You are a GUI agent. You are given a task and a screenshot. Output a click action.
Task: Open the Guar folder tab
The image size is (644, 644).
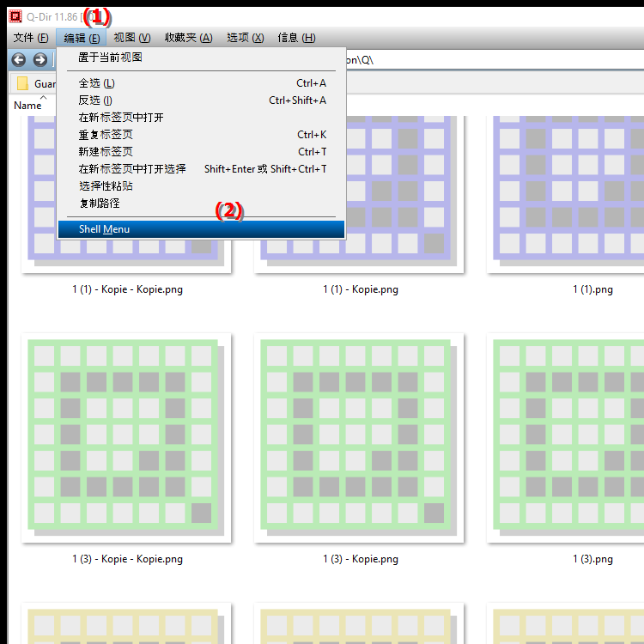pyautogui.click(x=34, y=84)
